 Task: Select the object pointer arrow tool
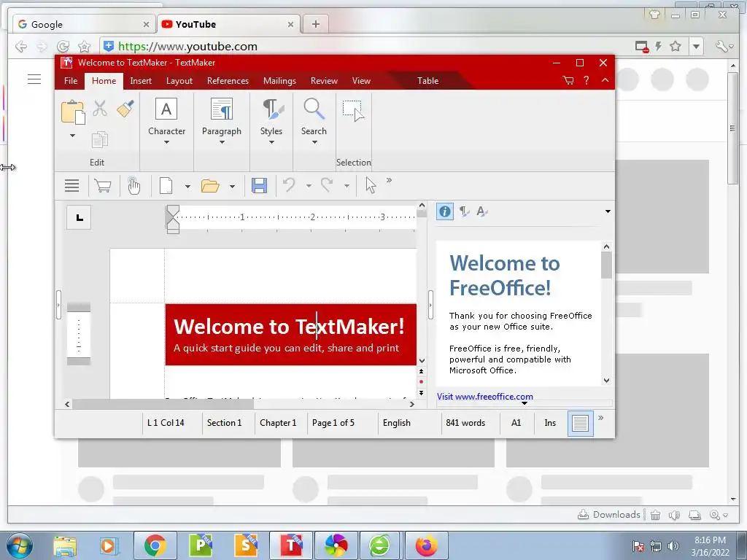coord(371,185)
